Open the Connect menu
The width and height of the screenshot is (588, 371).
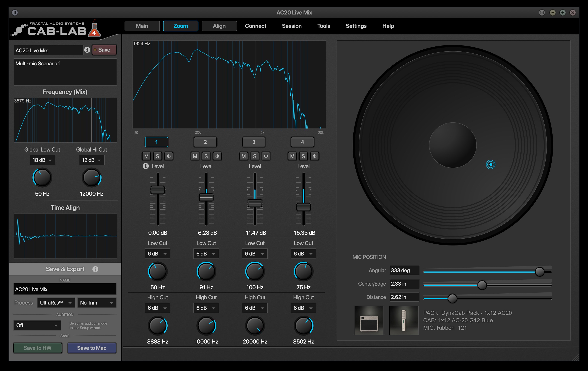coord(255,26)
